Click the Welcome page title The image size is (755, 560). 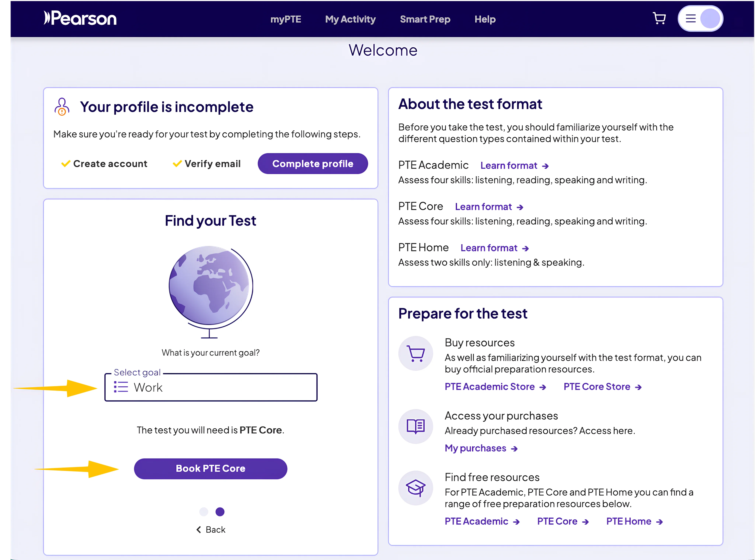click(x=383, y=50)
